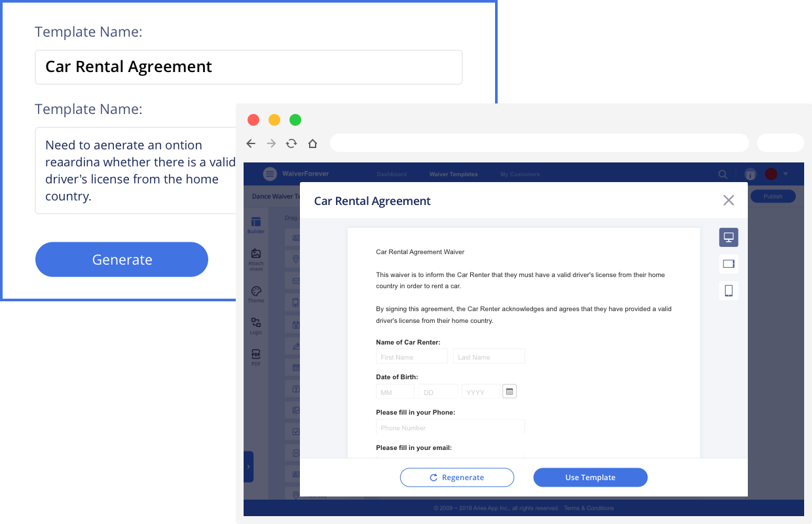
Task: Navigate to My Customers
Action: [x=520, y=174]
